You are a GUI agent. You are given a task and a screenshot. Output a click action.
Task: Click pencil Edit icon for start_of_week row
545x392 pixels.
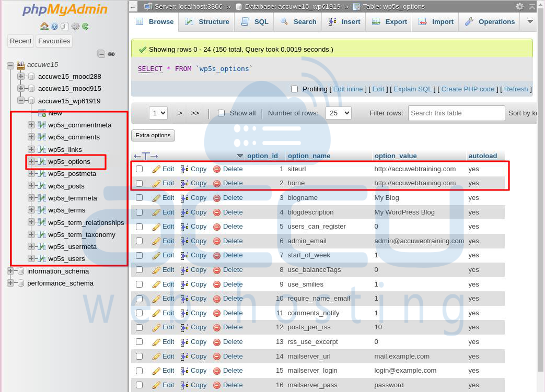click(x=156, y=255)
